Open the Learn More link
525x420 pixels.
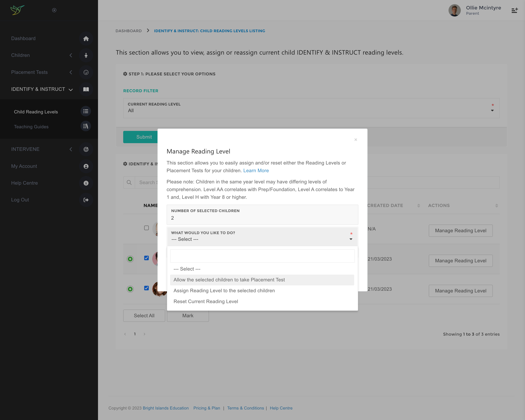256,170
